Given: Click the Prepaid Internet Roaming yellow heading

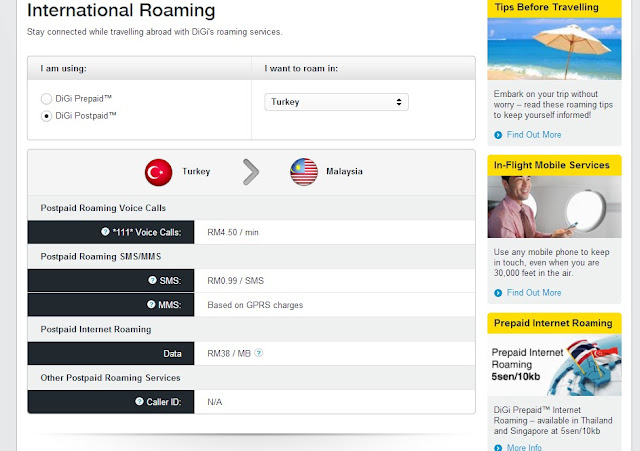Looking at the screenshot, I should pyautogui.click(x=553, y=323).
